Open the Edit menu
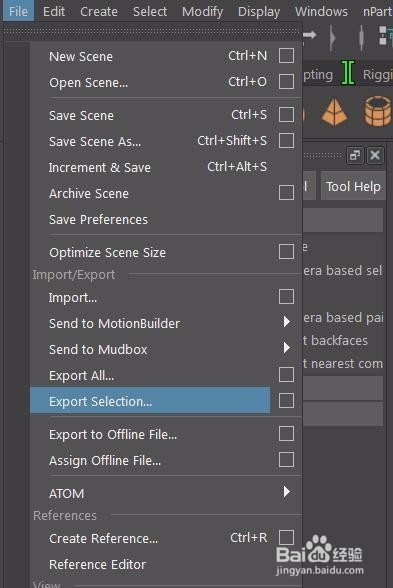This screenshot has height=588, width=393. [54, 11]
